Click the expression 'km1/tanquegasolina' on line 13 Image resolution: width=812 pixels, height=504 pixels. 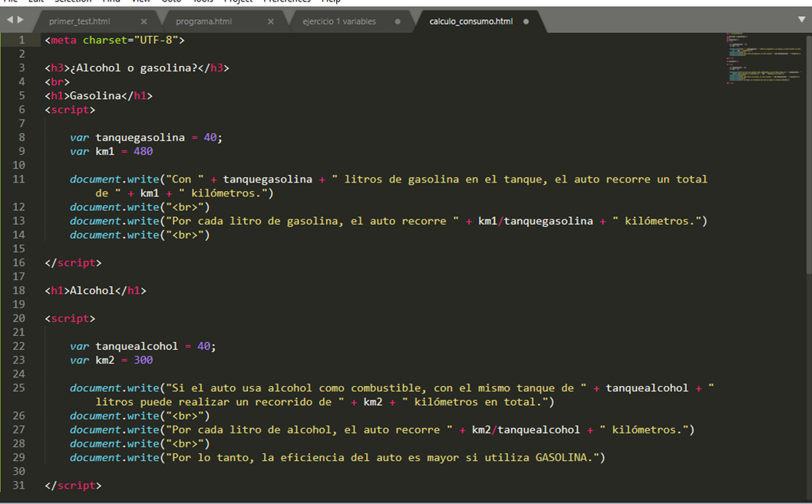pos(536,222)
